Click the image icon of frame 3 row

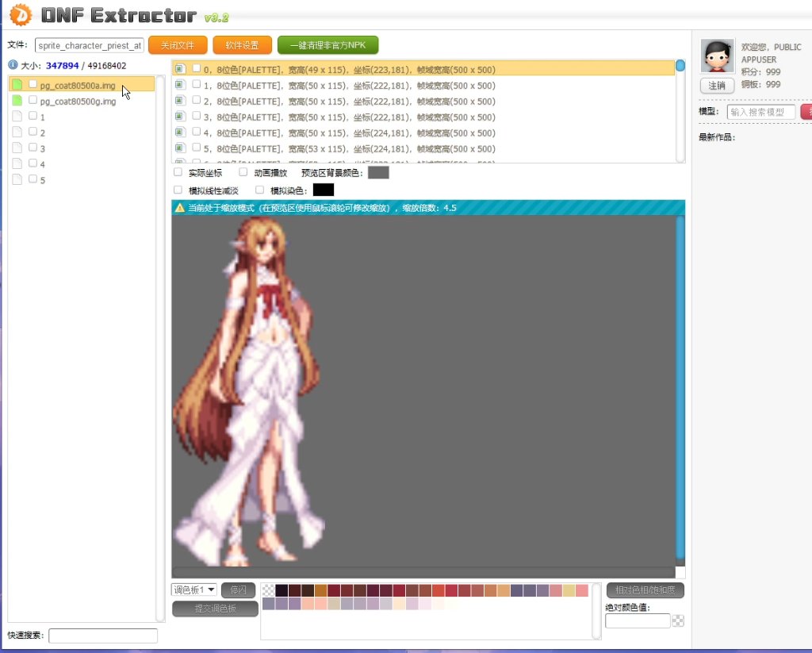180,116
